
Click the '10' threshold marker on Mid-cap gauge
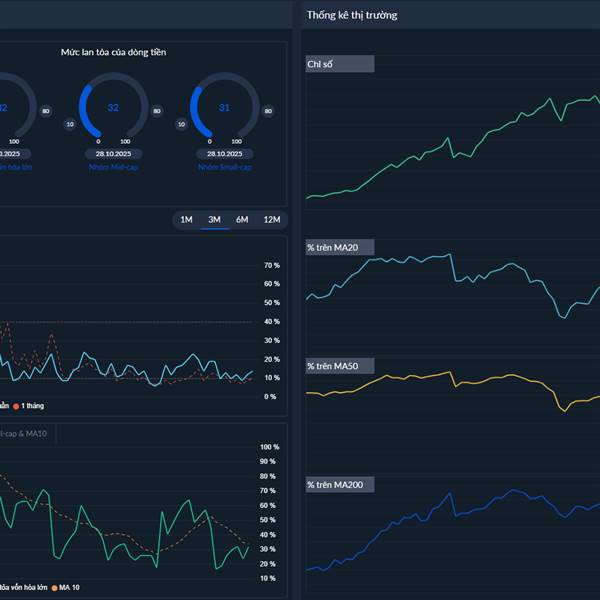pyautogui.click(x=70, y=124)
